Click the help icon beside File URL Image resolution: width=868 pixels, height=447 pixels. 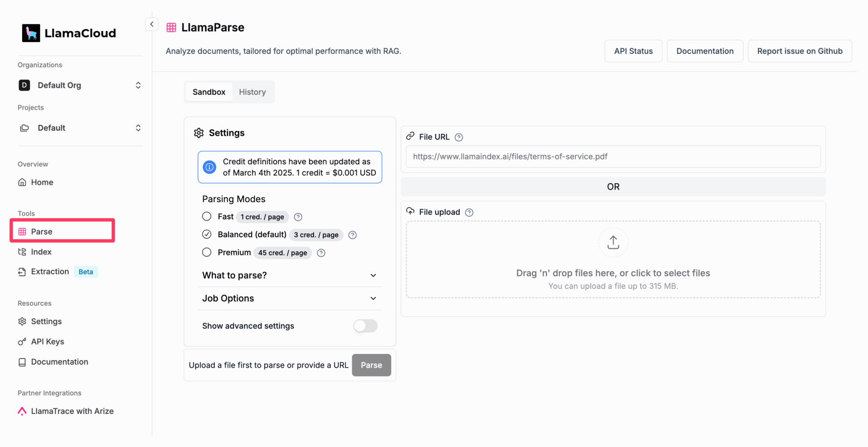pyautogui.click(x=458, y=137)
